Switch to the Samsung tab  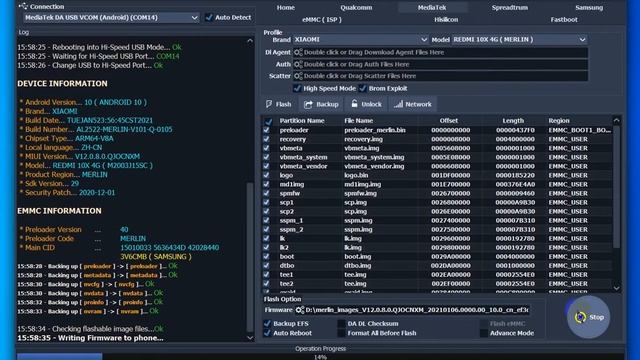589,7
